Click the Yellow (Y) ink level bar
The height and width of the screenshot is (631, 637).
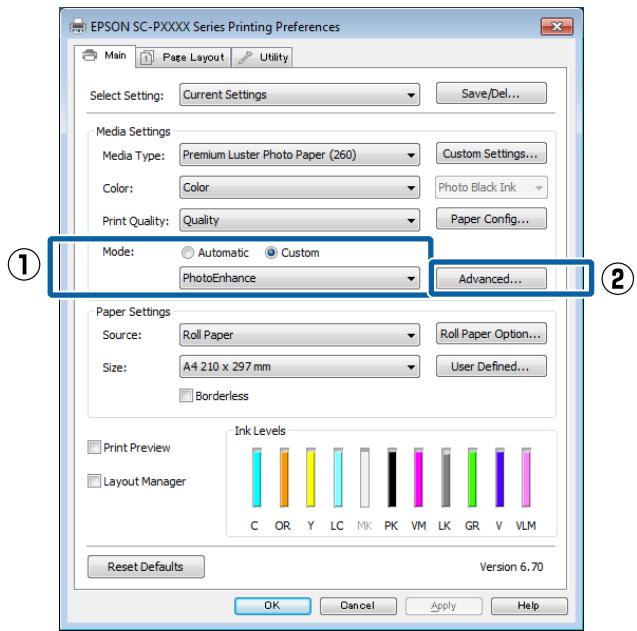tap(311, 477)
